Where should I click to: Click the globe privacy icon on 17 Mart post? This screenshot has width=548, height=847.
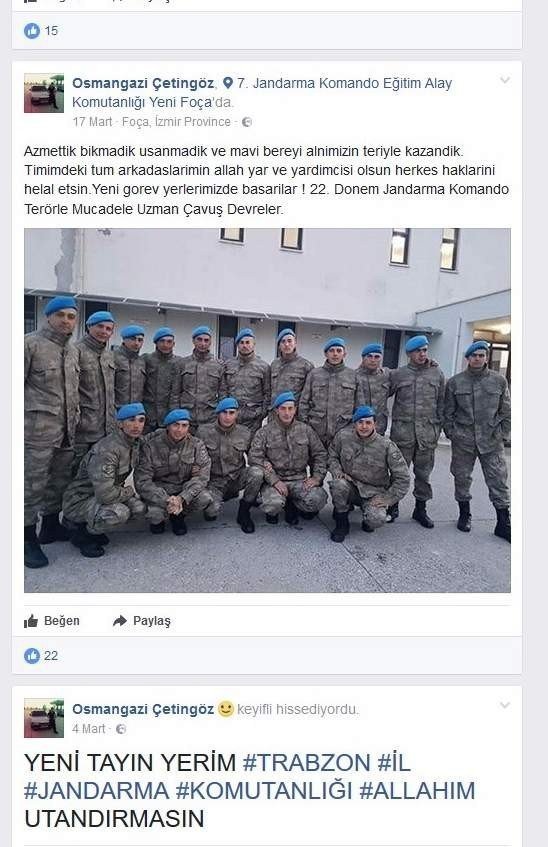coord(246,122)
